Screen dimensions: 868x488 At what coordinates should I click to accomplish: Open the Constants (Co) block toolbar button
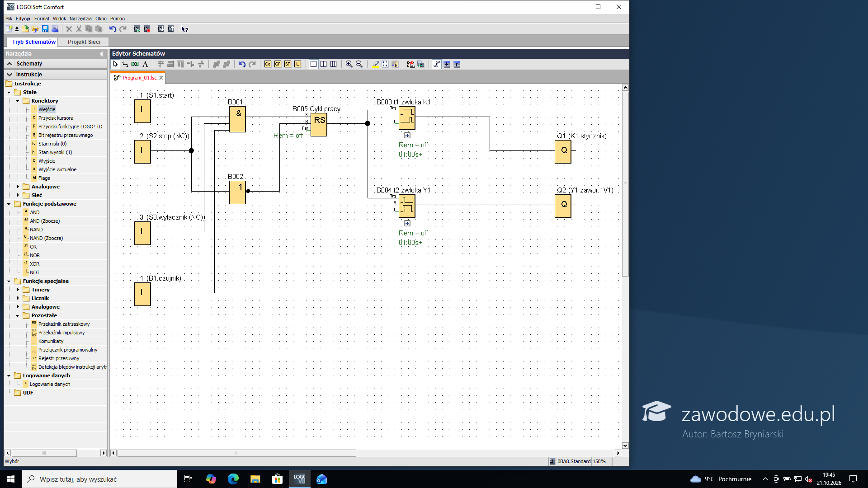point(268,64)
